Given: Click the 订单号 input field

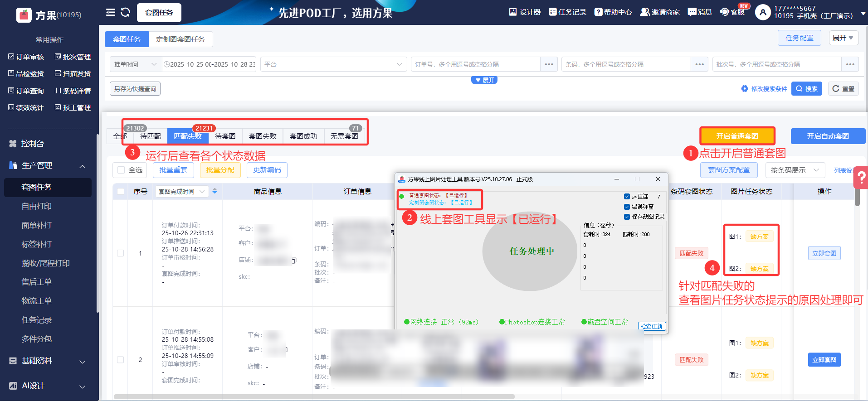Looking at the screenshot, I should (x=475, y=64).
